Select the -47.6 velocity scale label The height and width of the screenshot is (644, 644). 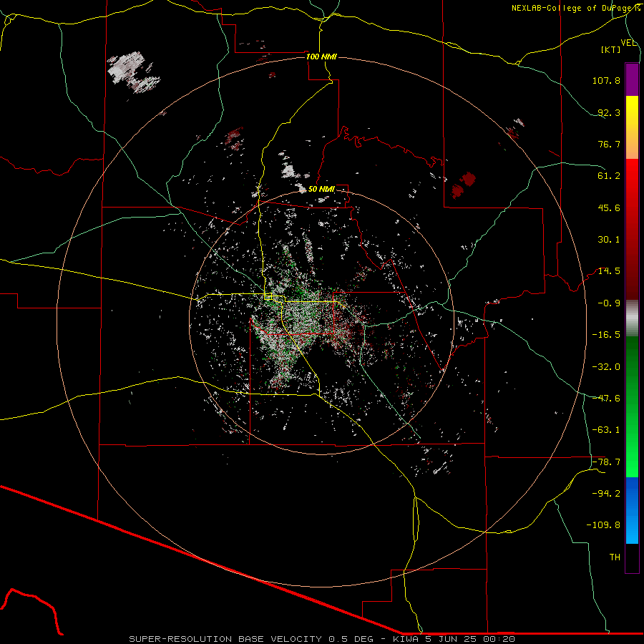pyautogui.click(x=606, y=399)
